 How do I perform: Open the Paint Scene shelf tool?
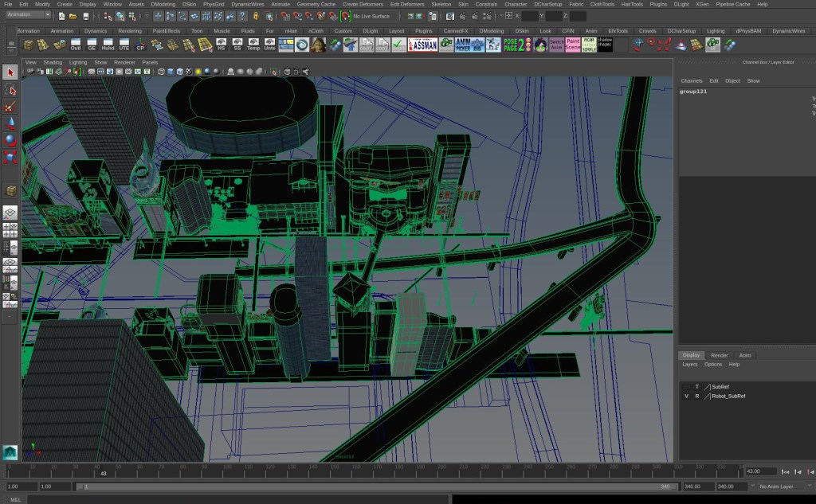click(573, 45)
